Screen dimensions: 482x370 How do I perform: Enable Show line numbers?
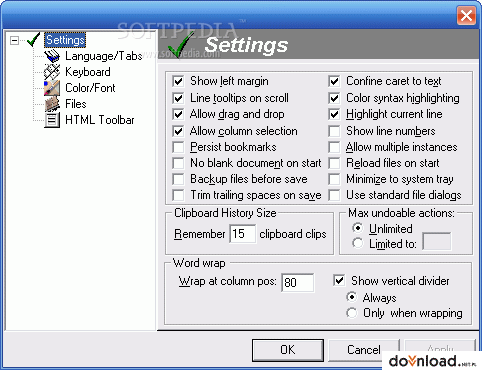(x=334, y=131)
